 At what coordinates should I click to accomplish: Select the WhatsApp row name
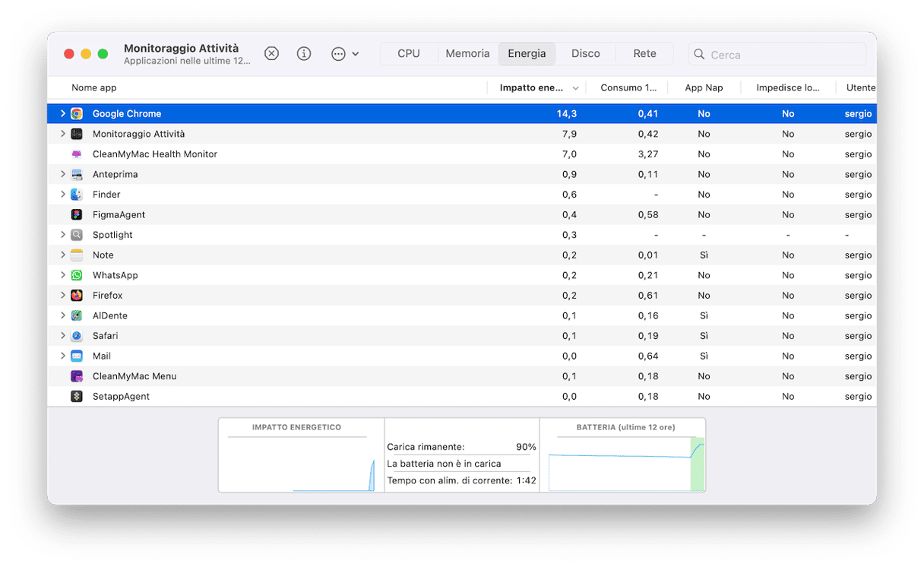(115, 275)
